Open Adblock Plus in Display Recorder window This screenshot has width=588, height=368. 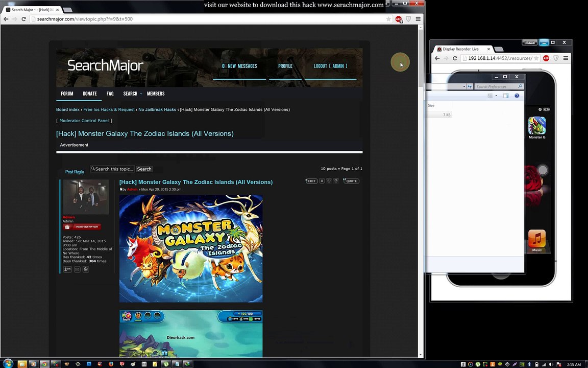[546, 58]
